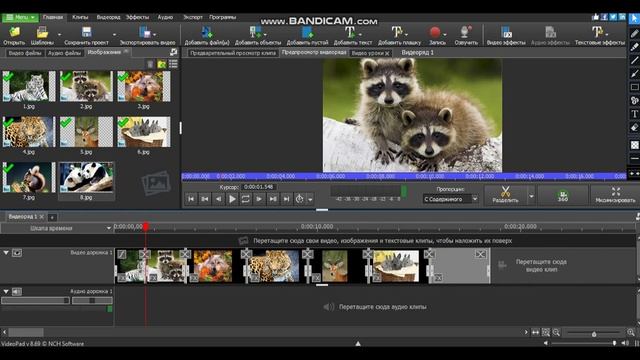The width and height of the screenshot is (640, 360).
Task: Click the Twitter share icon
Action: click(613, 17)
